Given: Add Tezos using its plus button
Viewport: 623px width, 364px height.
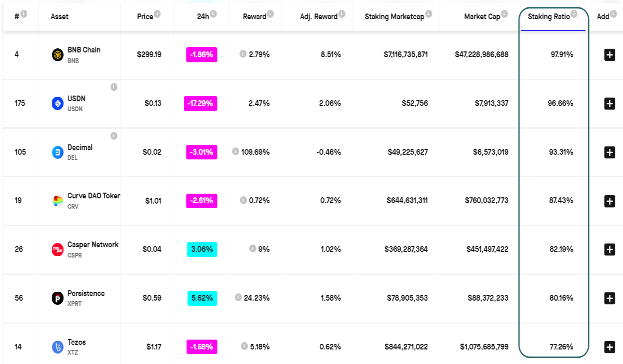Looking at the screenshot, I should (x=610, y=347).
